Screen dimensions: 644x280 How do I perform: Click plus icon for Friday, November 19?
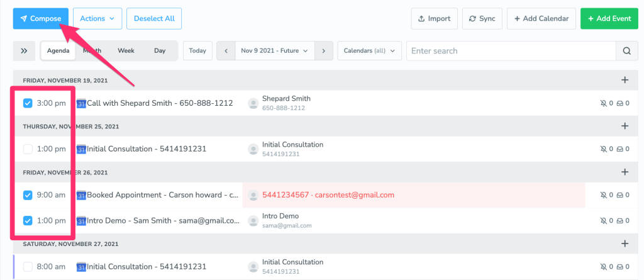click(x=625, y=80)
